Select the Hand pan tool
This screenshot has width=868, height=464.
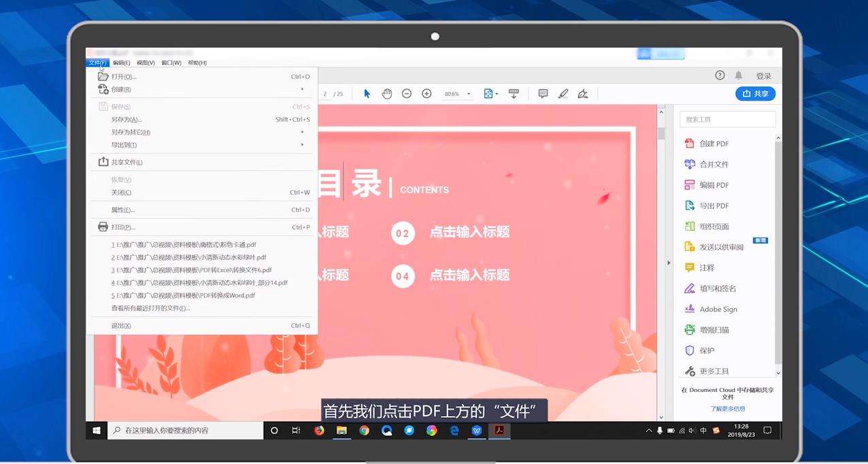point(386,94)
